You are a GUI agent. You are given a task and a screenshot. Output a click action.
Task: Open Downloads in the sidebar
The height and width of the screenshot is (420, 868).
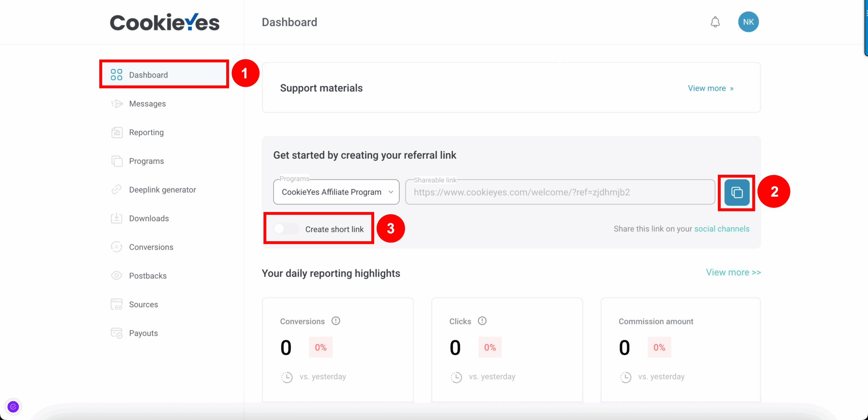click(x=149, y=218)
